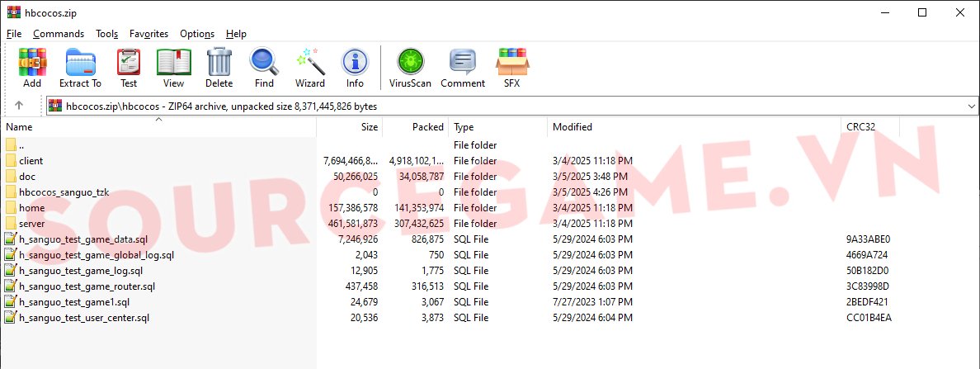Open the Find magnifier tool
This screenshot has width=980, height=369.
pos(264,67)
